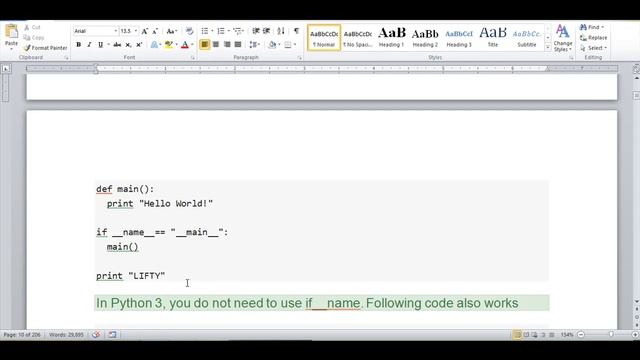Click the ruler tab selector box
The height and width of the screenshot is (360, 640).
point(6,69)
